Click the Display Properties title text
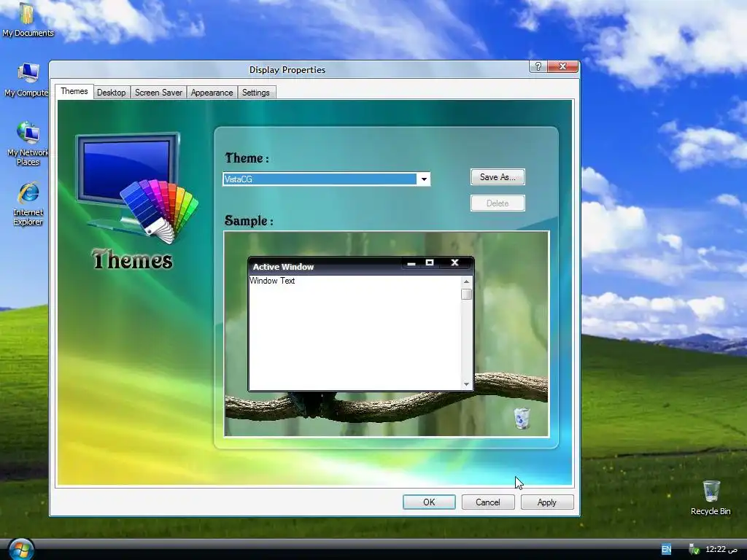This screenshot has height=560, width=747. 287,69
